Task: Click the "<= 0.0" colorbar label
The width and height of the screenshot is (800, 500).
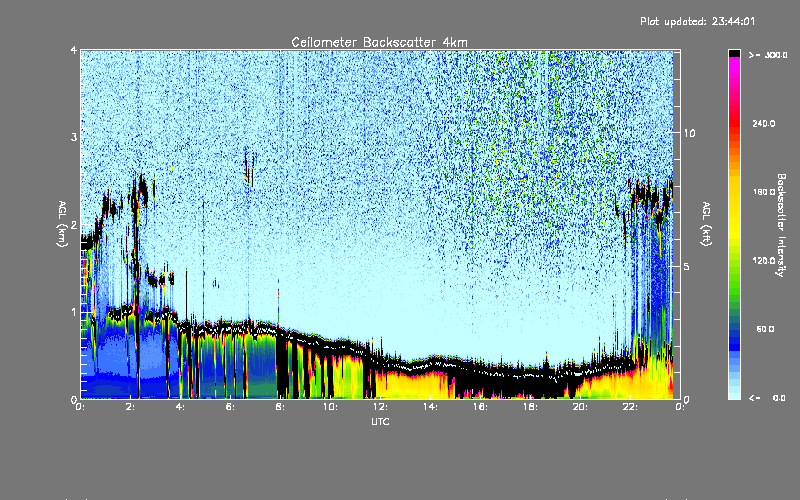Action: [768, 398]
